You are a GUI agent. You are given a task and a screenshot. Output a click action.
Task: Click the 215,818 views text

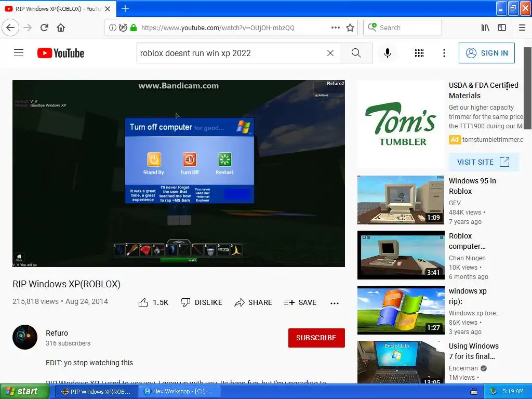35,301
